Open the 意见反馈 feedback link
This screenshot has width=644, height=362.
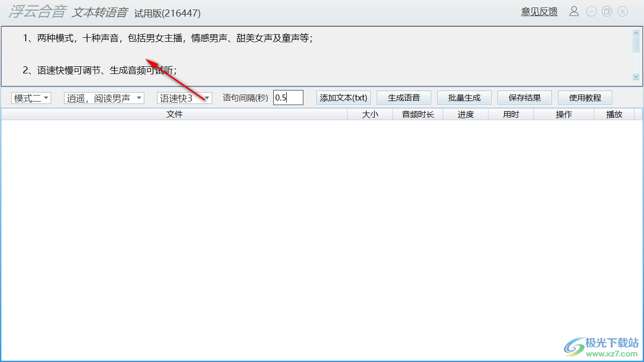click(x=539, y=12)
